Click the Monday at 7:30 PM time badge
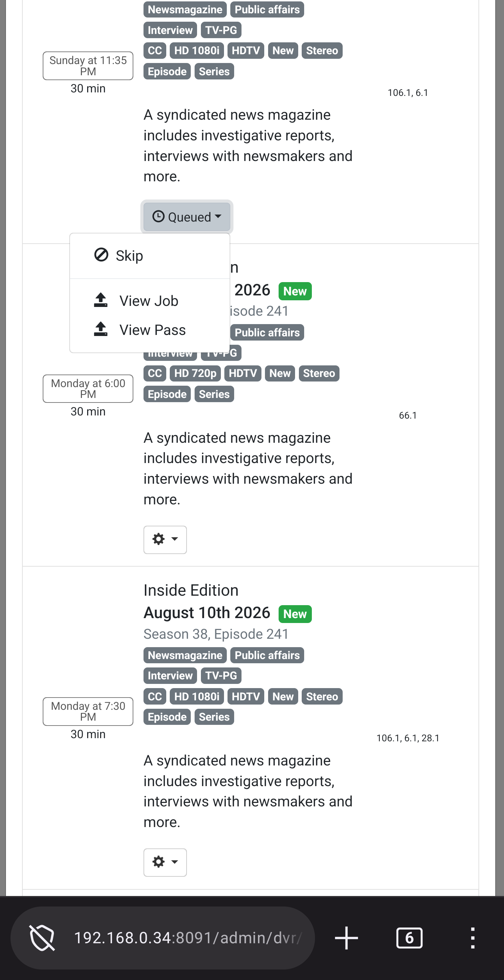 (x=88, y=712)
